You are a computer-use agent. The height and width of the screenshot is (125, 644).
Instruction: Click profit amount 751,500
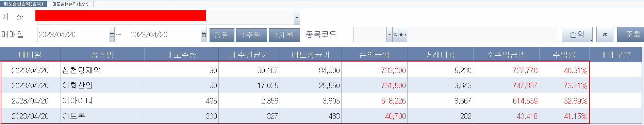(393, 86)
